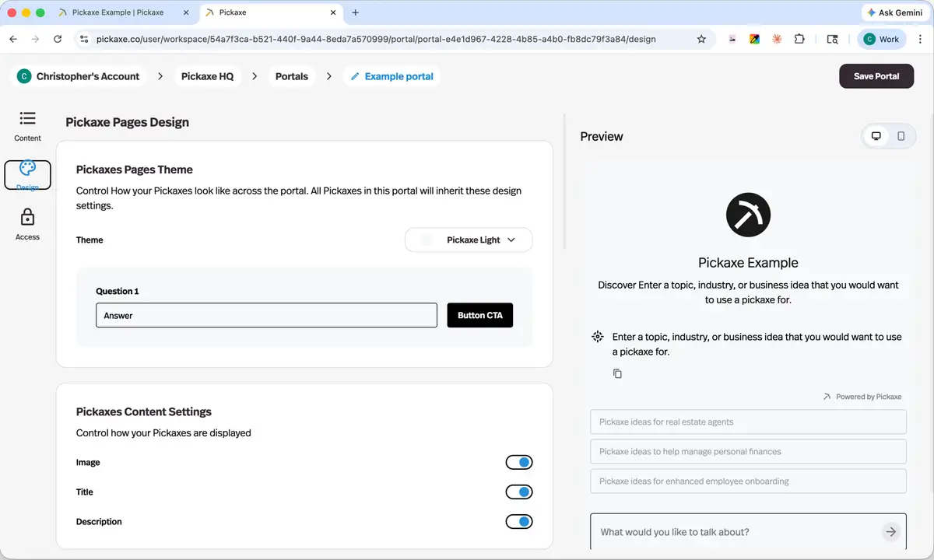The image size is (934, 560).
Task: Click the Powered by Pickaxe link
Action: (862, 397)
